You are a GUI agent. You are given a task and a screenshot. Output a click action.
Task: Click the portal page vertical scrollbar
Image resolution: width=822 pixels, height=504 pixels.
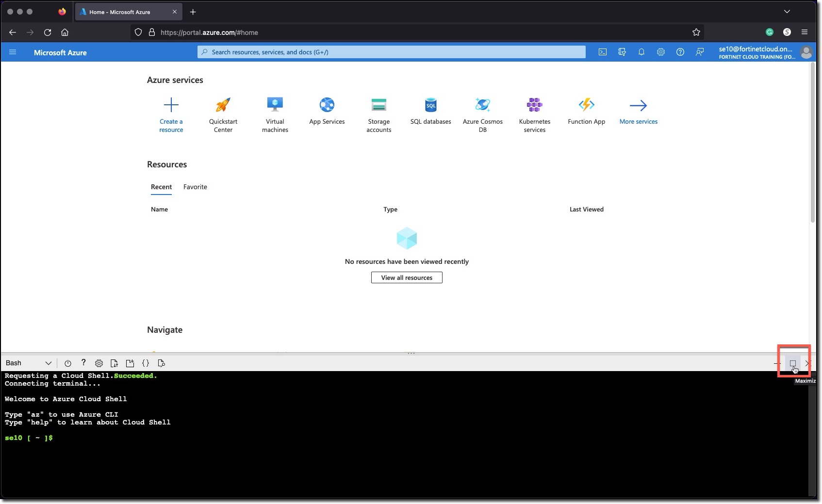[813, 143]
